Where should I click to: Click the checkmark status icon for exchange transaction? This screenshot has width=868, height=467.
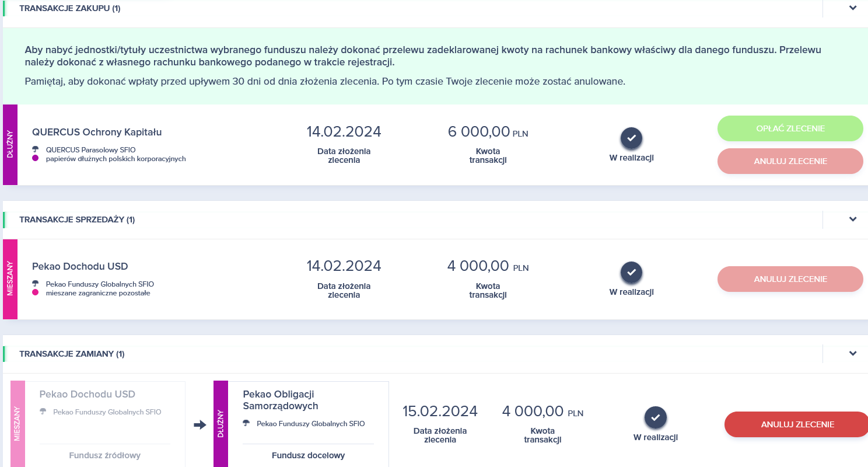pyautogui.click(x=655, y=418)
